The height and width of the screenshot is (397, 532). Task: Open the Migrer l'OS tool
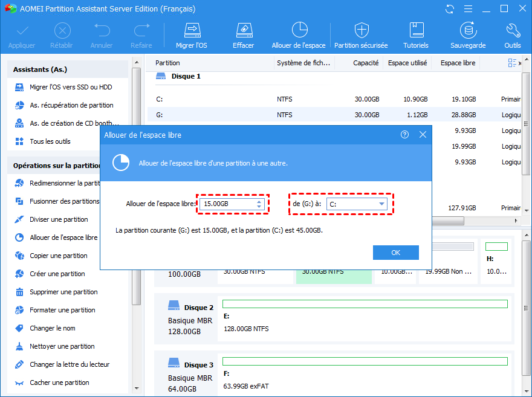(192, 35)
